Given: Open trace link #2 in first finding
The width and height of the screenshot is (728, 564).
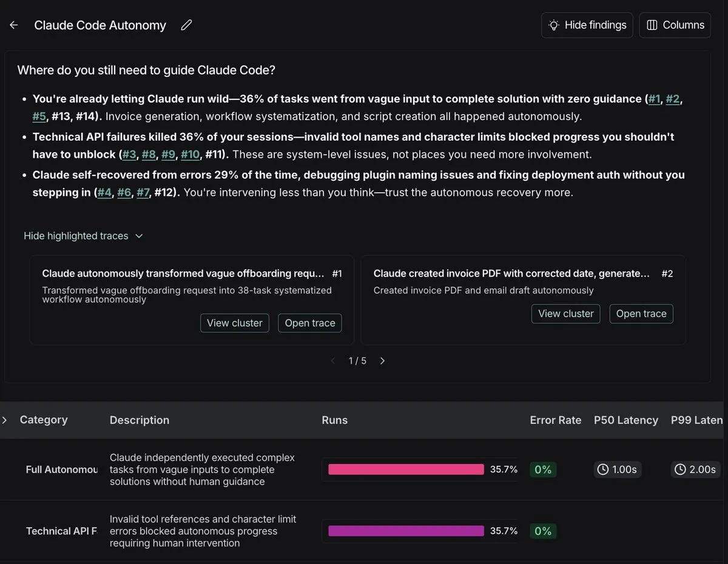Looking at the screenshot, I should tap(673, 99).
